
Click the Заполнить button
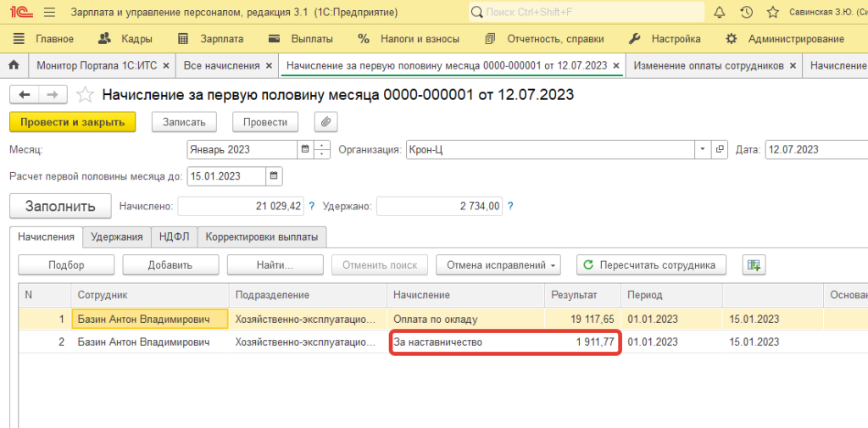60,207
